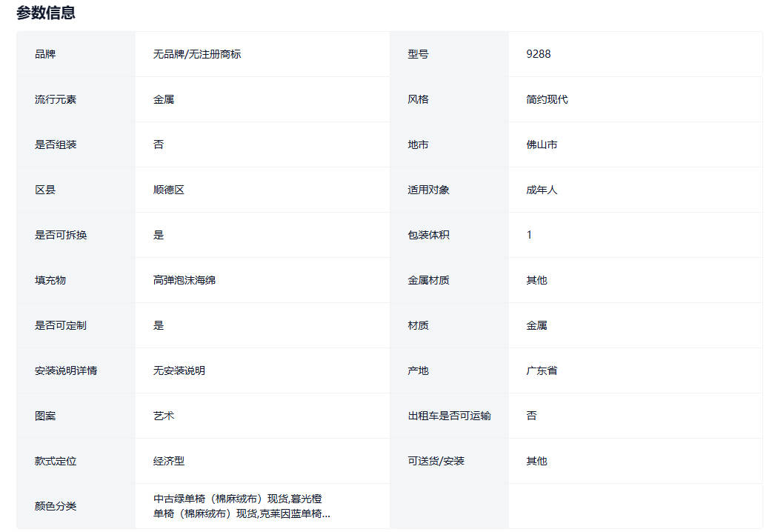Screen dimensions: 769x532
Task: Click the 包装体积 label
Action: (x=429, y=235)
